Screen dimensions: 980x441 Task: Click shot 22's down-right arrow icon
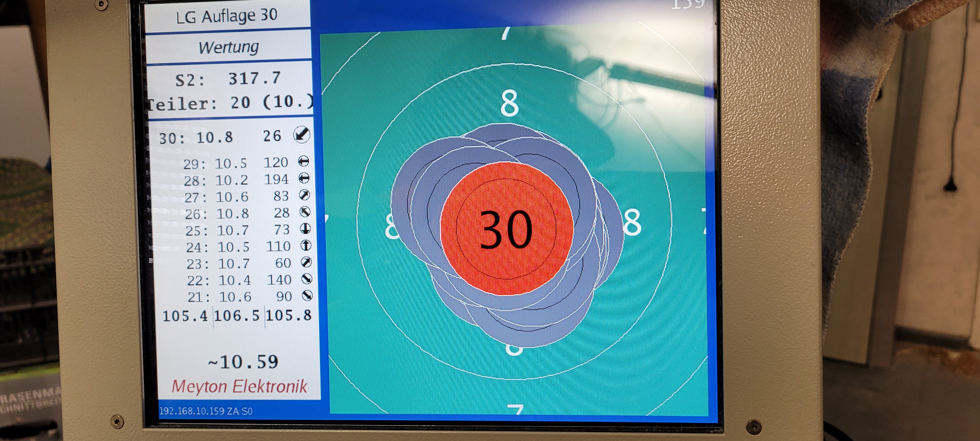coord(307,279)
